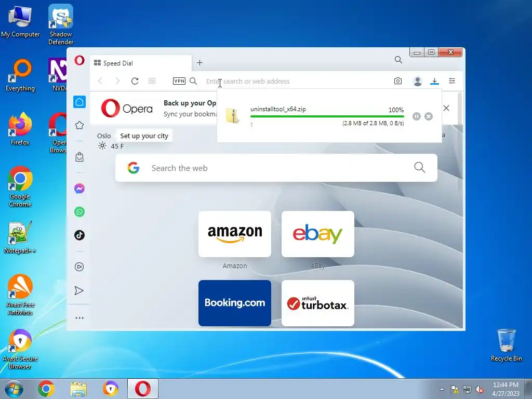Viewport: 532px width, 399px height.
Task: Open the Booking.com speed dial tile
Action: point(235,303)
